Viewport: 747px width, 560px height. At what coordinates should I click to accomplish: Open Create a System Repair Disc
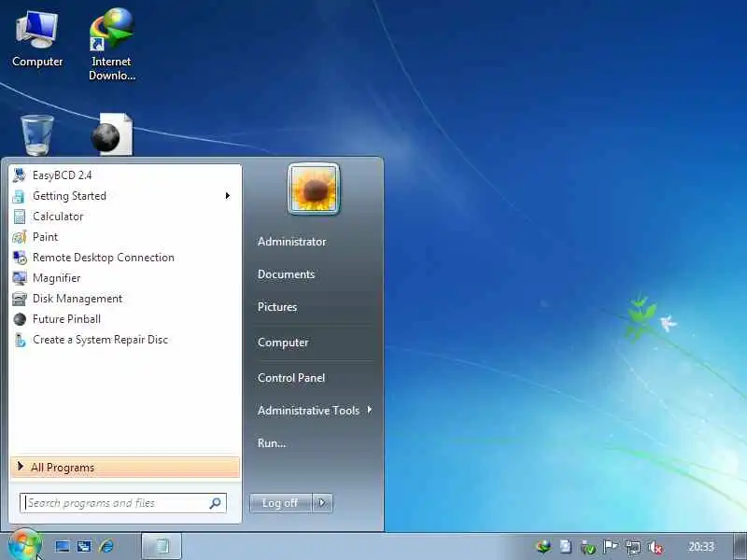(125, 340)
